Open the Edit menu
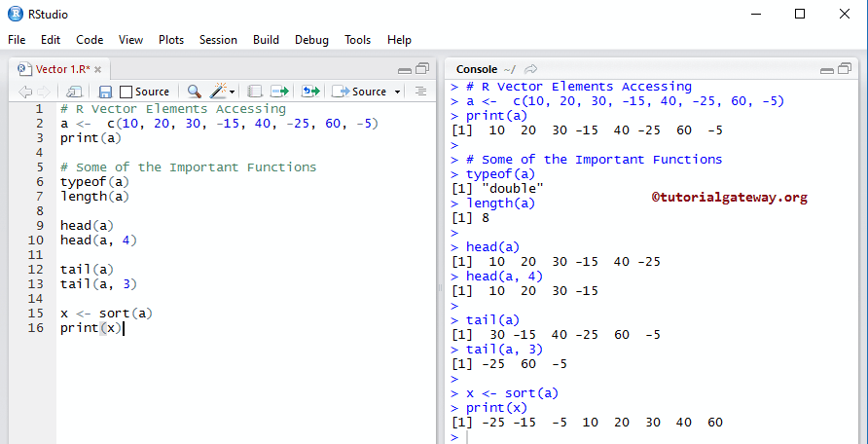This screenshot has width=868, height=444. click(x=51, y=40)
